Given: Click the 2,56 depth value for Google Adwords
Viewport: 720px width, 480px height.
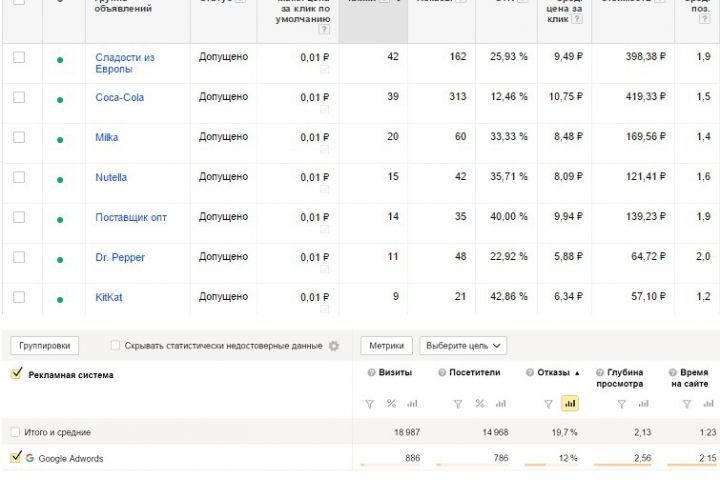Looking at the screenshot, I should tap(642, 458).
